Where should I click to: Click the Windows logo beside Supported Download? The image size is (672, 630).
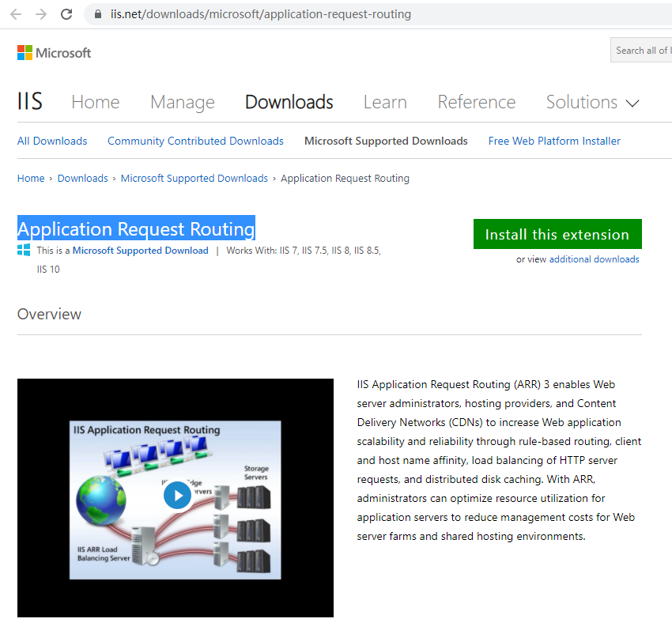(24, 250)
